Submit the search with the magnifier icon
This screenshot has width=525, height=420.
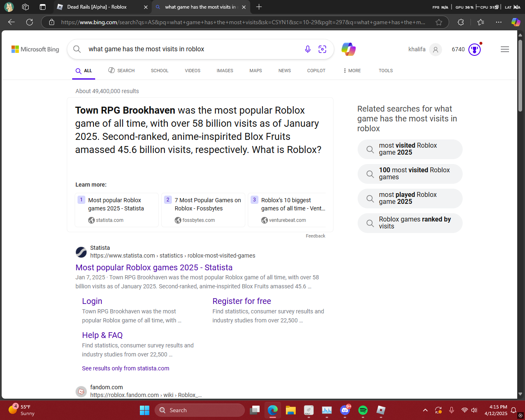[77, 49]
